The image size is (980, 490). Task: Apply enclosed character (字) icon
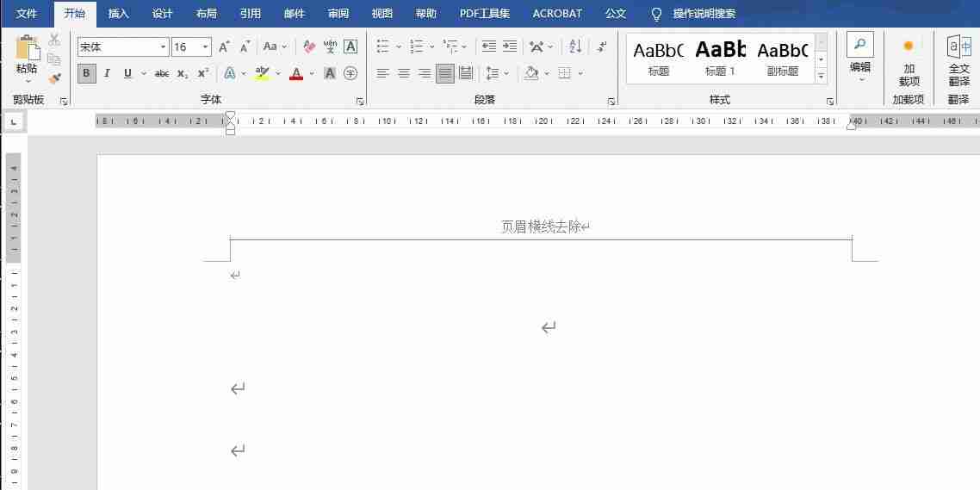(x=351, y=74)
